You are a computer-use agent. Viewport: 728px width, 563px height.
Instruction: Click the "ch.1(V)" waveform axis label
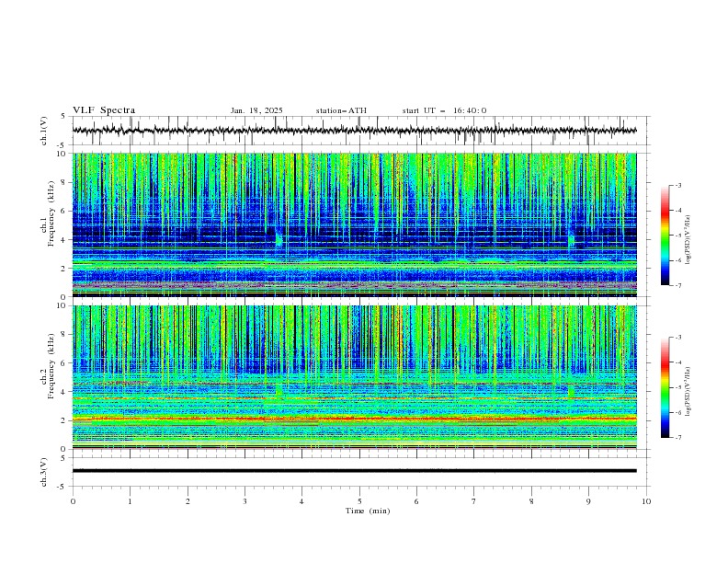(44, 131)
